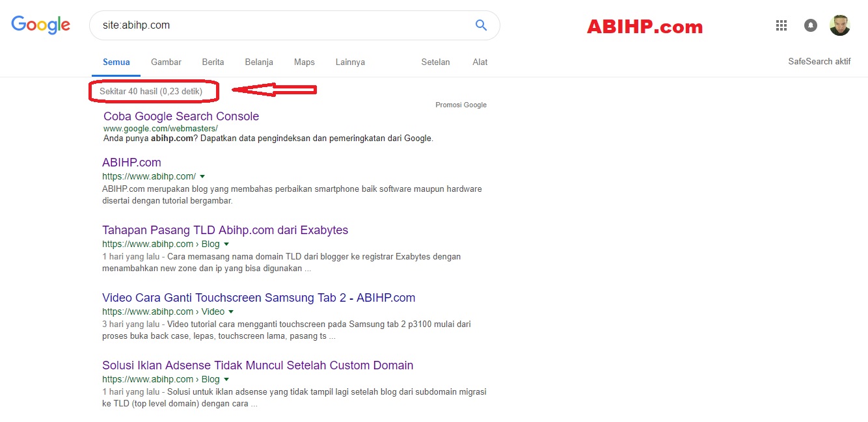The width and height of the screenshot is (868, 422).
Task: Expand dropdown arrow beside abihp.com › Video
Action: click(x=231, y=311)
